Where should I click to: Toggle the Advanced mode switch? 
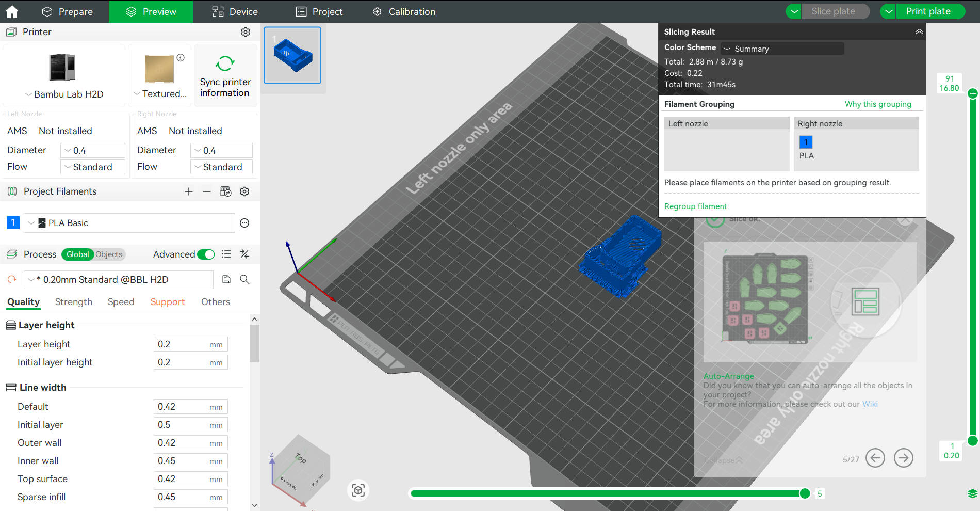coord(206,254)
